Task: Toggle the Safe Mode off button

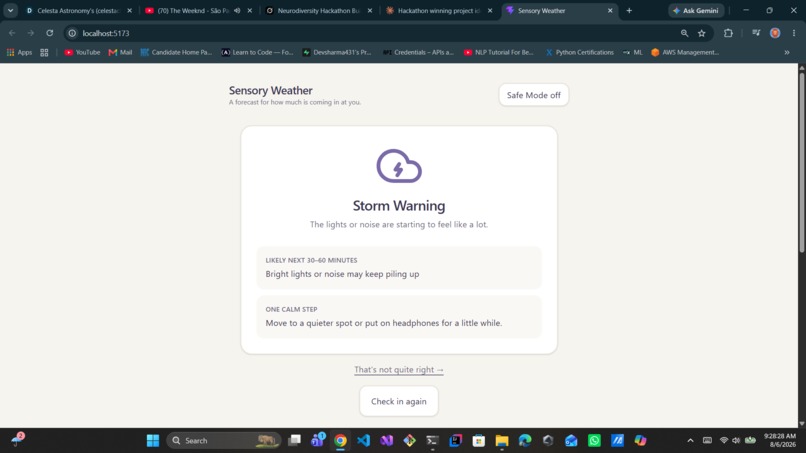Action: coord(534,95)
